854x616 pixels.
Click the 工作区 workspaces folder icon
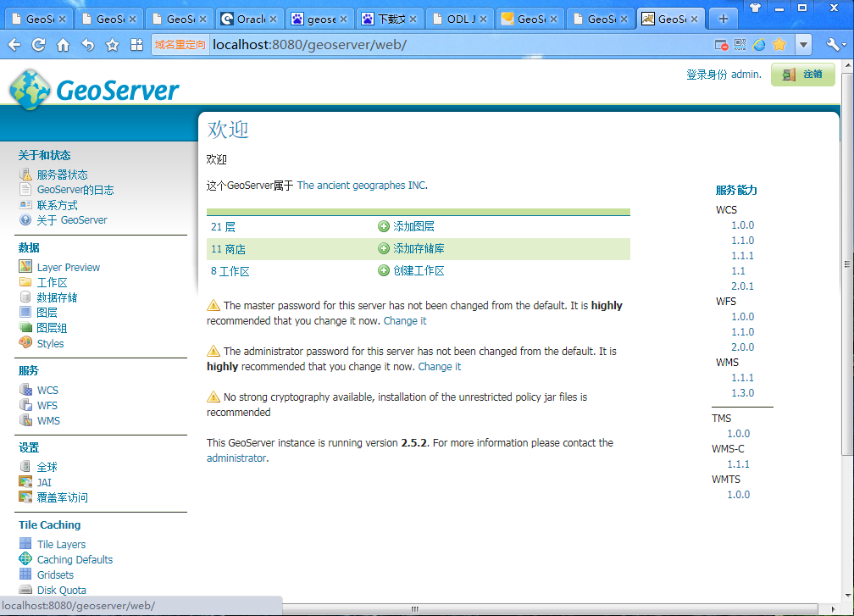click(25, 282)
